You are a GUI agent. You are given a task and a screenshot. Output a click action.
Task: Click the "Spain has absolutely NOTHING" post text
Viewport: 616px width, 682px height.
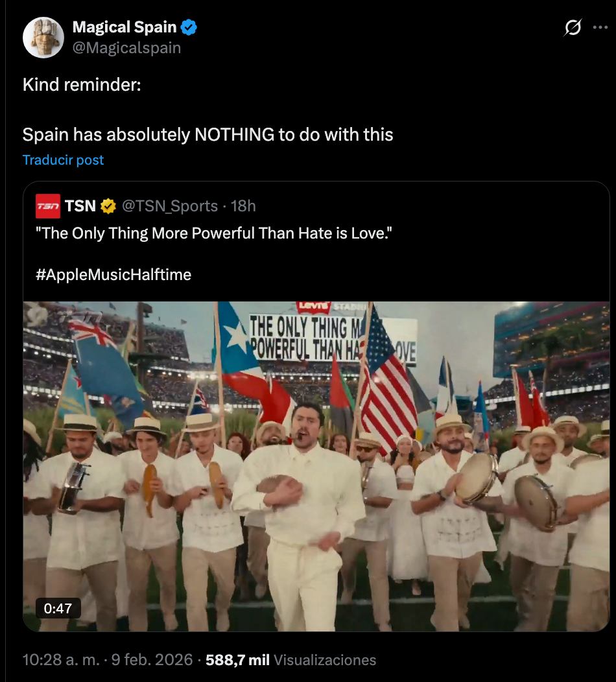(x=207, y=135)
